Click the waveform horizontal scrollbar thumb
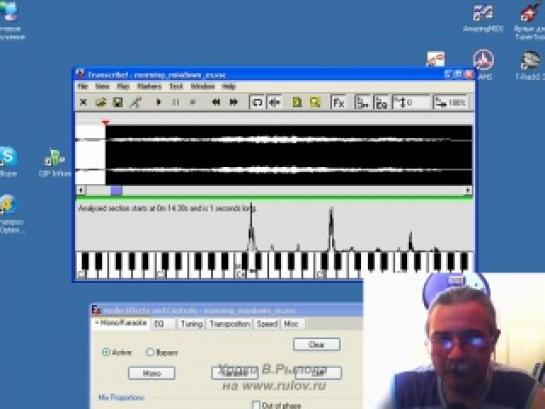 (x=116, y=190)
